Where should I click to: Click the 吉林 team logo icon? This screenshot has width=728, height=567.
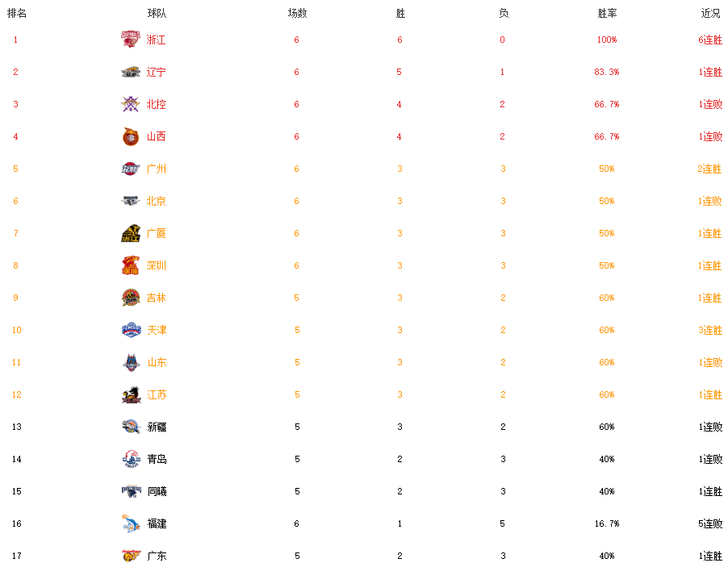pyautogui.click(x=131, y=298)
